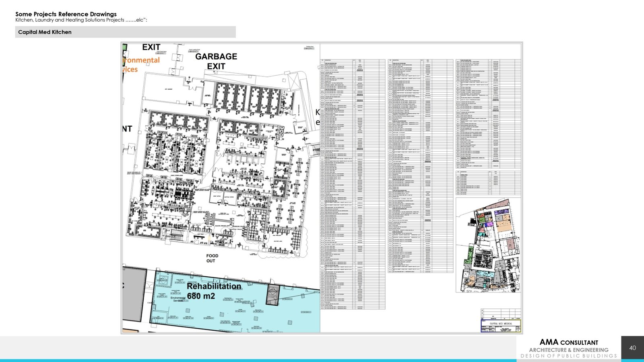Select the FOOD OUT label
This screenshot has height=362, width=644.
click(x=212, y=258)
